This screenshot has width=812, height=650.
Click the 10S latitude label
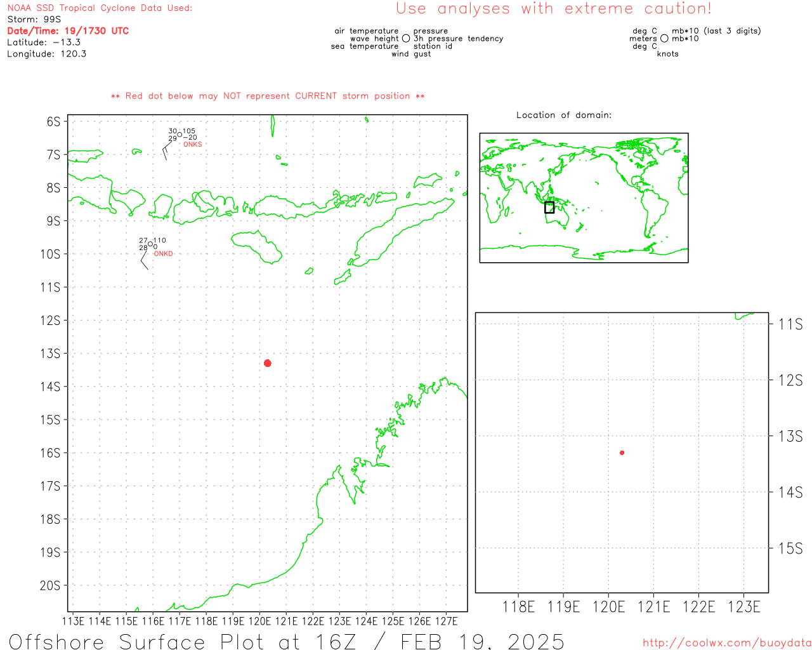50,254
